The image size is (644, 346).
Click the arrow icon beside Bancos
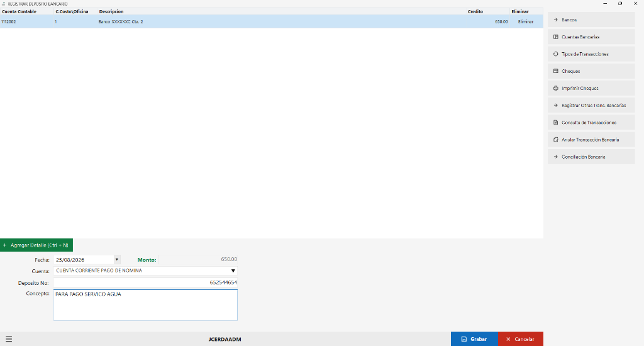coord(556,20)
